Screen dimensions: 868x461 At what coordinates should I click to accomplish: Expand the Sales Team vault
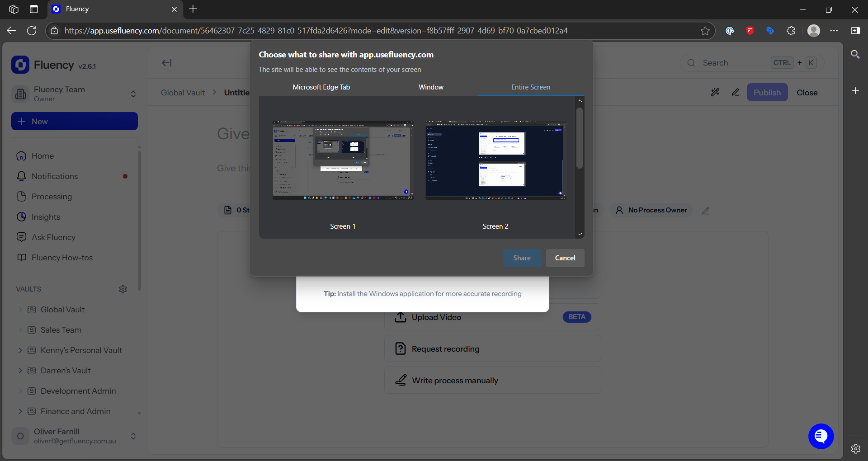coord(20,330)
